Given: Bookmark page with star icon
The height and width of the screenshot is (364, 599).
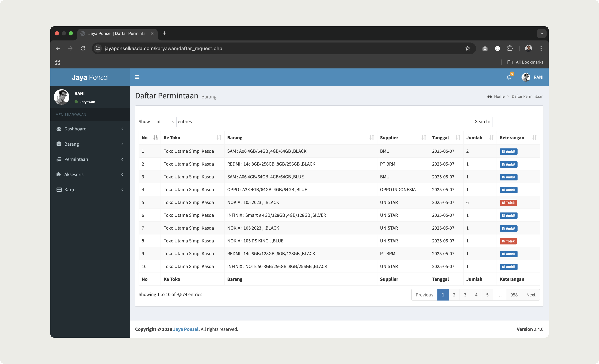Looking at the screenshot, I should pyautogui.click(x=468, y=48).
